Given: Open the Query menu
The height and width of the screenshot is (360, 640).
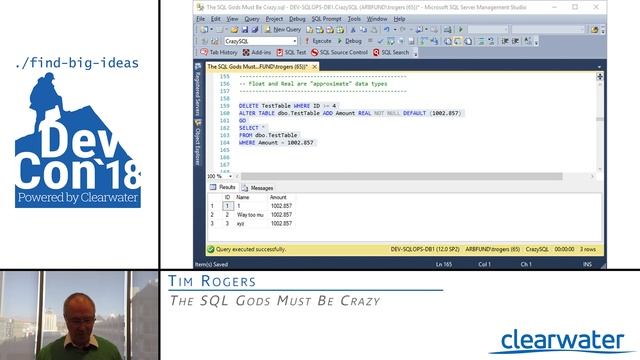Looking at the screenshot, I should [x=252, y=19].
